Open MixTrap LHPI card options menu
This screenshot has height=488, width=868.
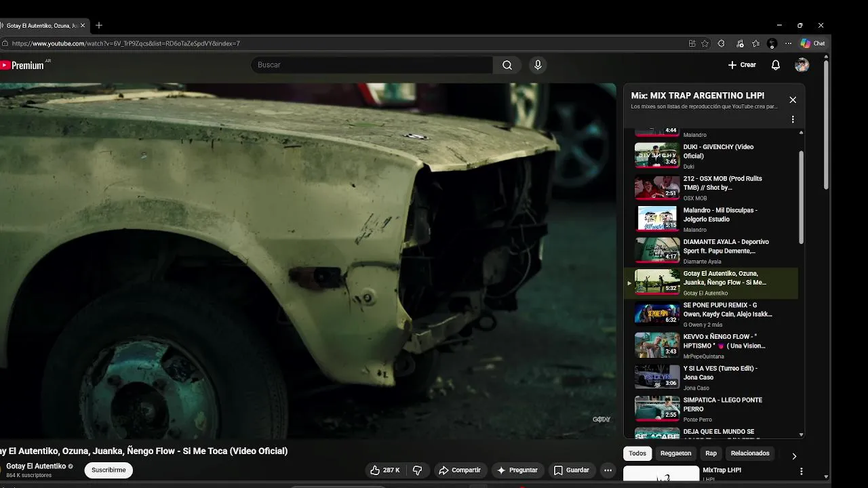coord(801,471)
